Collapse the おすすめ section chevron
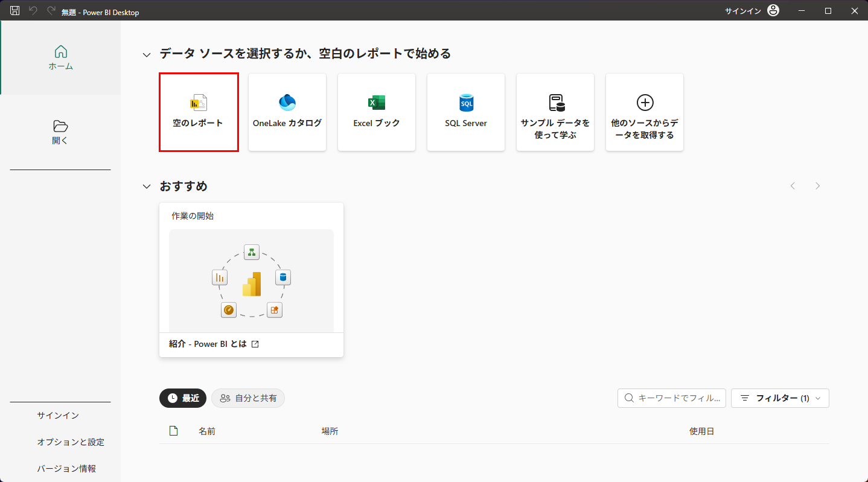This screenshot has width=868, height=482. (147, 186)
